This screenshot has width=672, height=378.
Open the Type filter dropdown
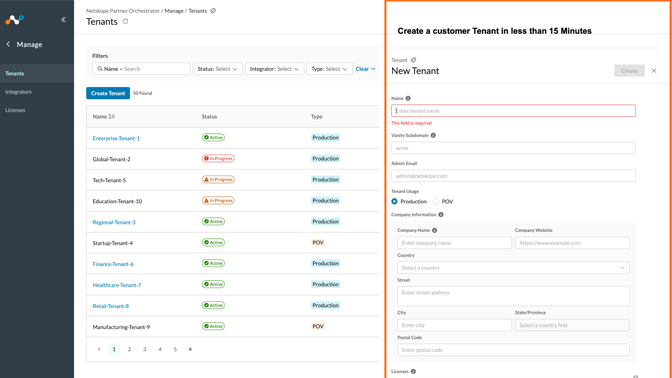coord(329,69)
